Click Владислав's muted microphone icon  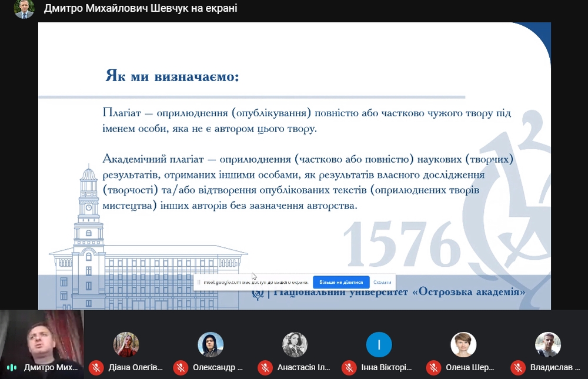point(518,368)
